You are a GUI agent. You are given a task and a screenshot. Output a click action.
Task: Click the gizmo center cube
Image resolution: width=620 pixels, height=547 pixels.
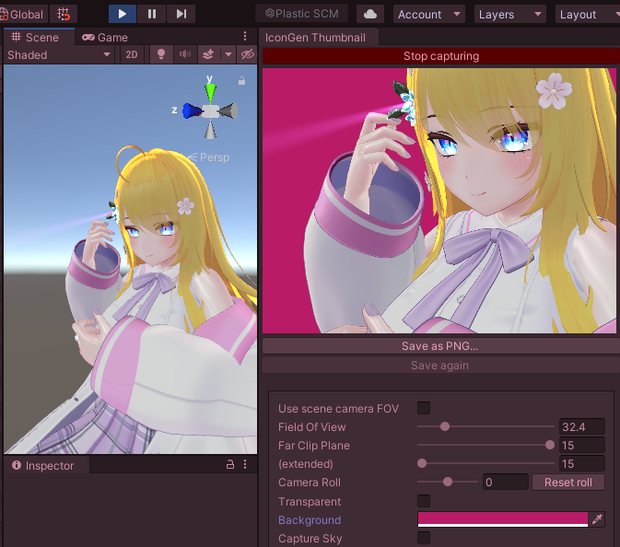tap(210, 111)
